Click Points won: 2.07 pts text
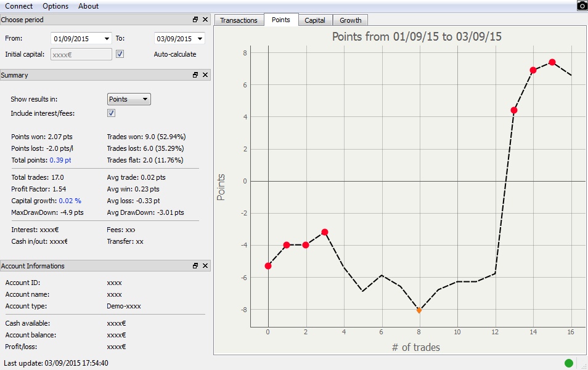The image size is (588, 370). [42, 137]
